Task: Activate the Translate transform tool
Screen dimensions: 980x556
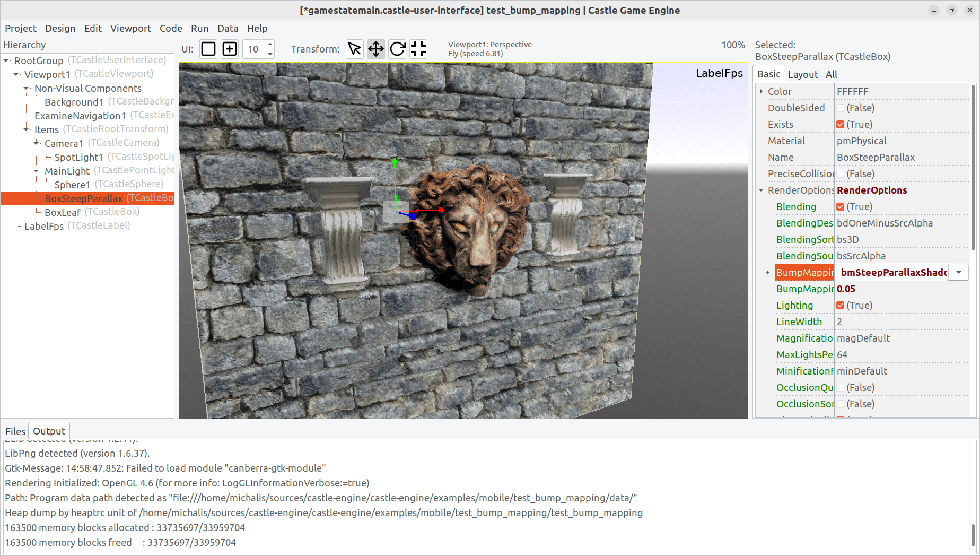Action: 375,49
